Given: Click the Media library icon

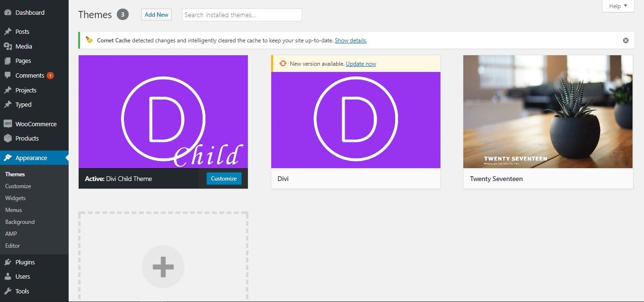Looking at the screenshot, I should coord(8,46).
